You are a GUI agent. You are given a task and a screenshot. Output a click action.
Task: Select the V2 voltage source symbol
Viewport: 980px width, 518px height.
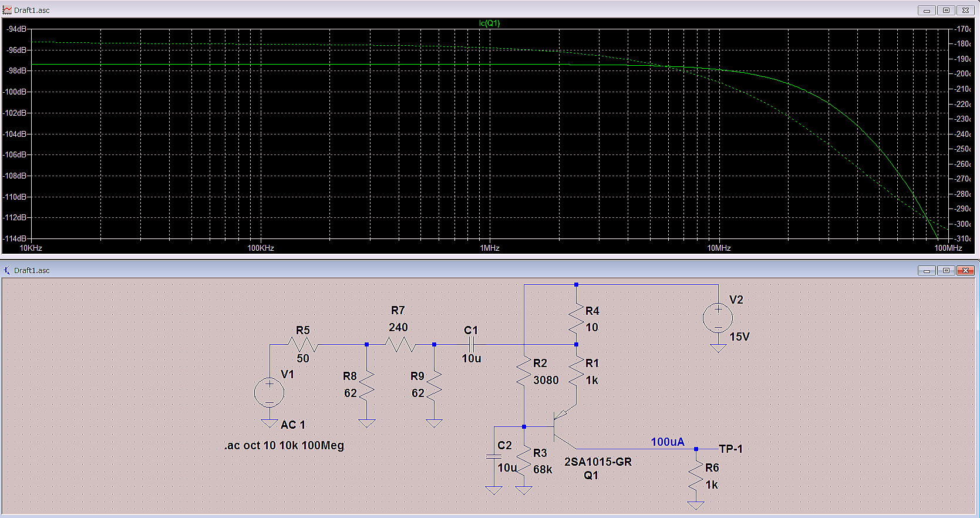coord(718,318)
